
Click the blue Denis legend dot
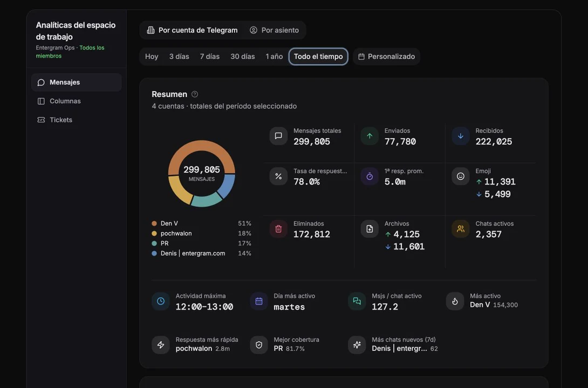tap(154, 254)
